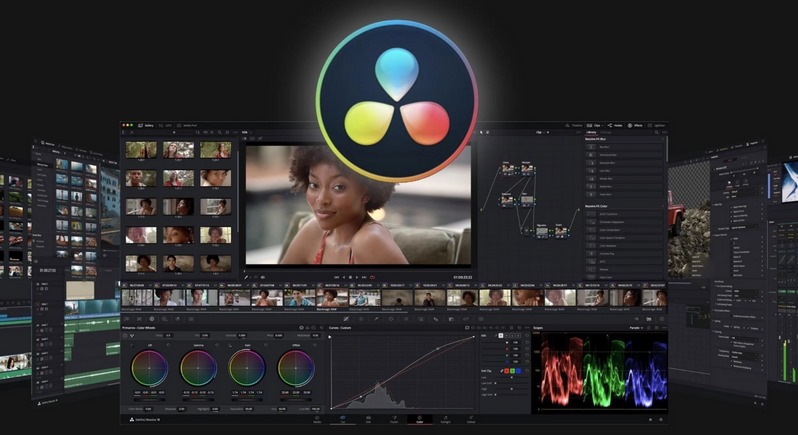Toggle the red loop playback button
The height and width of the screenshot is (435, 798).
(372, 277)
